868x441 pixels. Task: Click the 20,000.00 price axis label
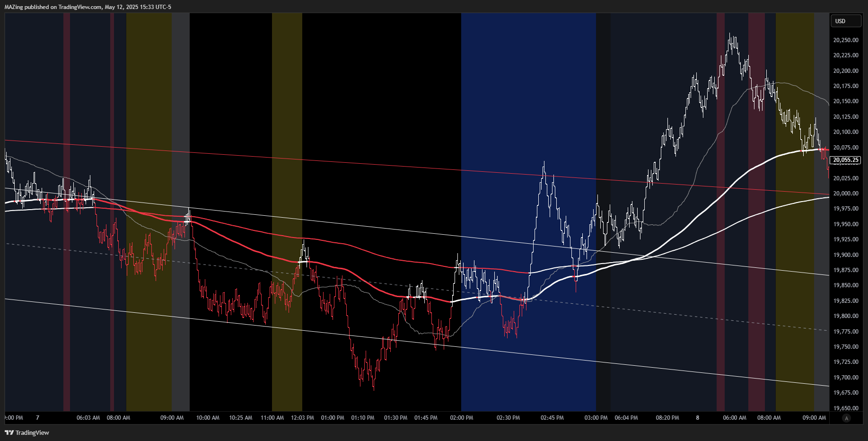click(846, 194)
